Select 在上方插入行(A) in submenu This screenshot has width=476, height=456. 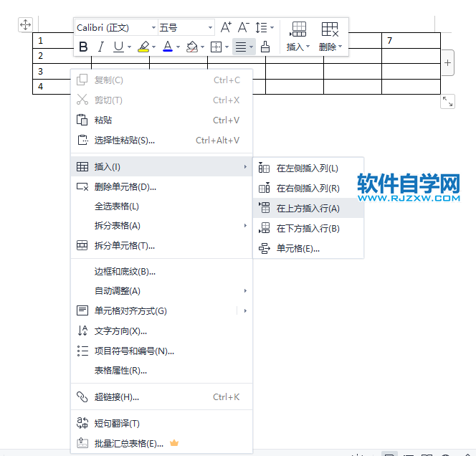pos(308,208)
